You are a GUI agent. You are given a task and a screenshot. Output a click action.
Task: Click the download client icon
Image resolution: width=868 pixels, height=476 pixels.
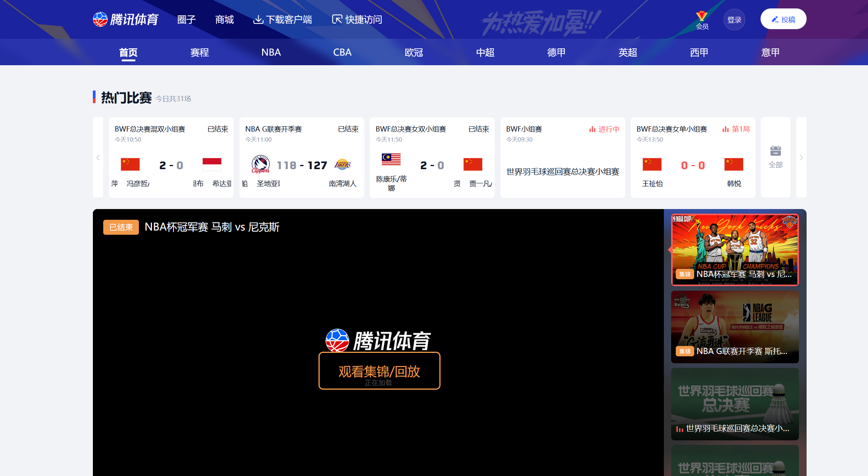(x=258, y=20)
